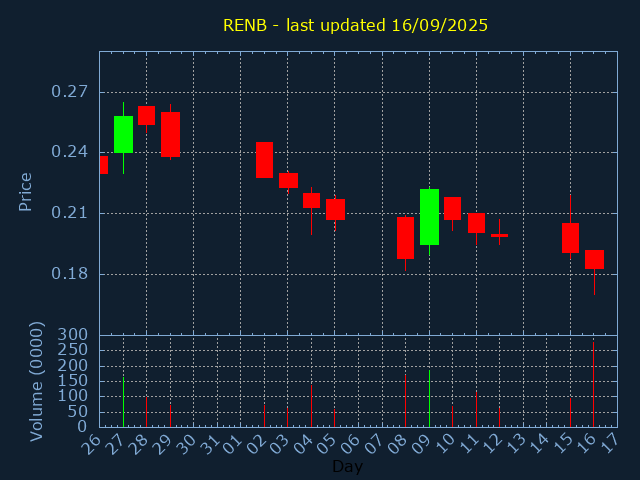Click the day label 06 on x-axis
The width and height of the screenshot is (640, 480).
point(350,444)
